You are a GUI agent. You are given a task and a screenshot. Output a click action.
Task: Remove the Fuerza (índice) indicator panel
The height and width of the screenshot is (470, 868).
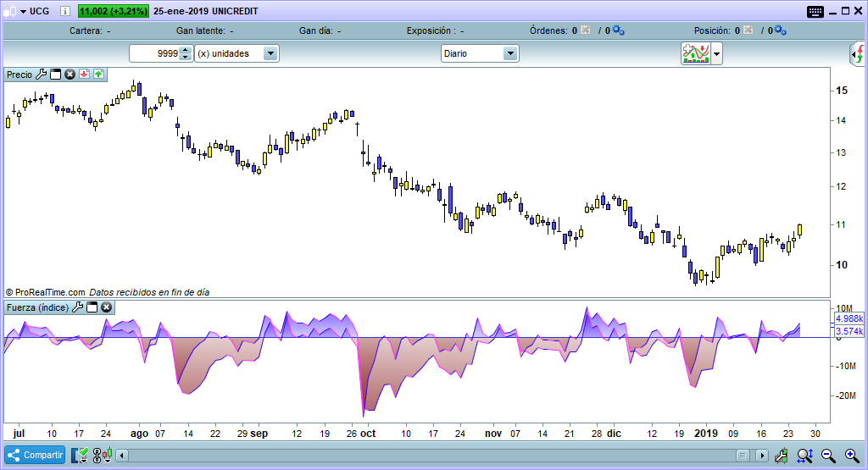tap(107, 307)
